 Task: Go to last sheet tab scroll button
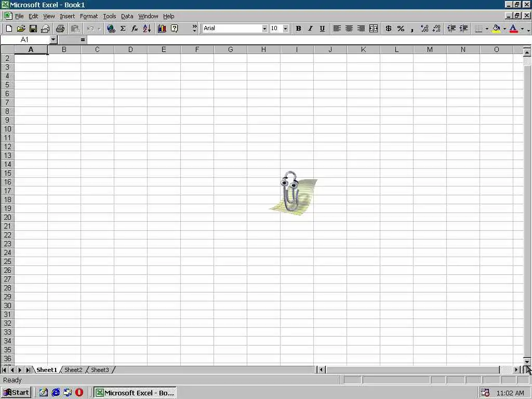click(x=28, y=370)
